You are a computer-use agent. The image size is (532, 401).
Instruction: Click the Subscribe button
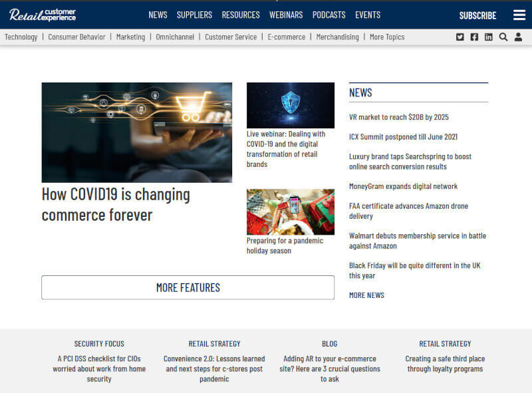point(477,15)
